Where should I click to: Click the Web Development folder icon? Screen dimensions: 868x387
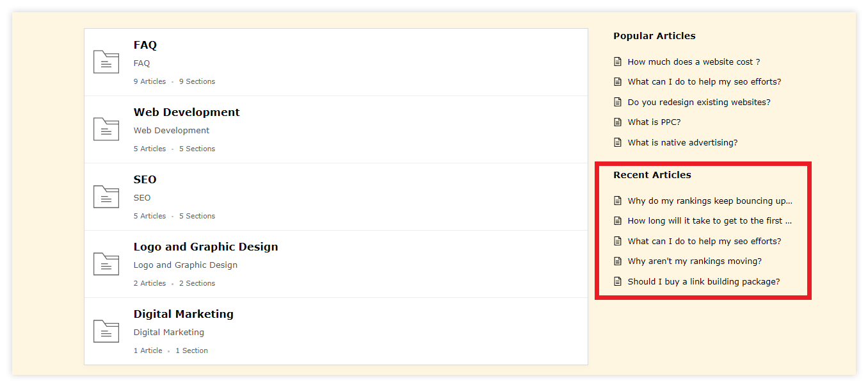tap(106, 129)
